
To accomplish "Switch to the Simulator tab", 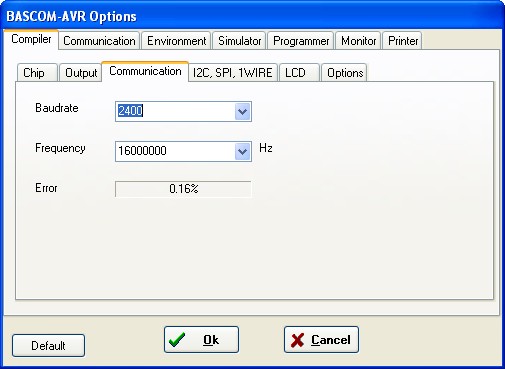I will click(x=239, y=41).
